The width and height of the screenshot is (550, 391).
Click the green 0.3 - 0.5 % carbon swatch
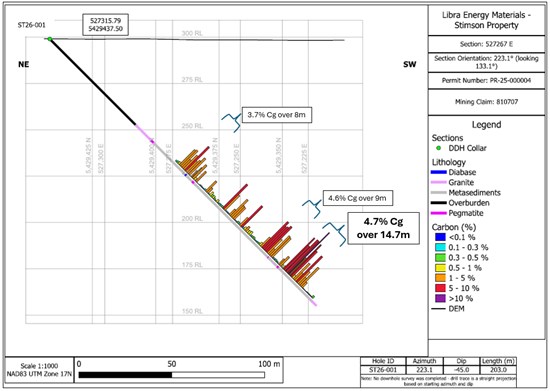[440, 257]
